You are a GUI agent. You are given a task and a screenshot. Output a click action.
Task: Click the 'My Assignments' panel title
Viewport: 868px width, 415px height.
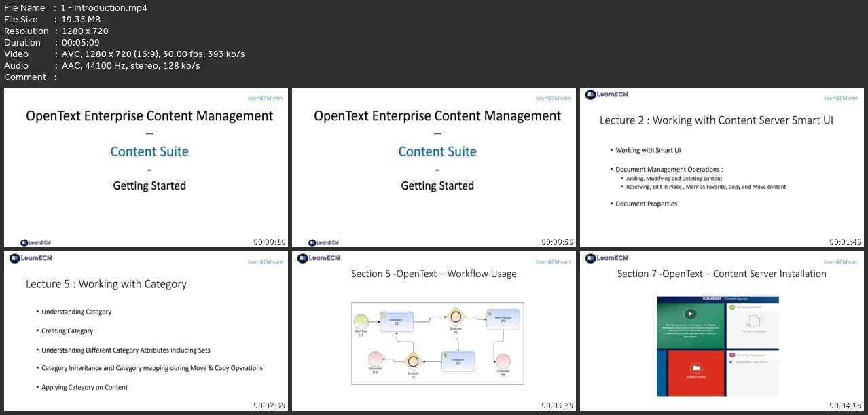749,308
